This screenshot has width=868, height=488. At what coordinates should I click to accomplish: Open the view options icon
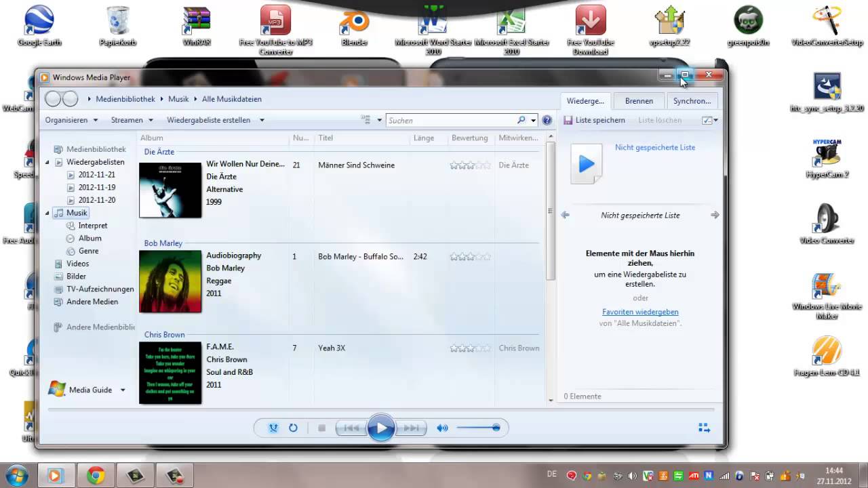coord(366,120)
